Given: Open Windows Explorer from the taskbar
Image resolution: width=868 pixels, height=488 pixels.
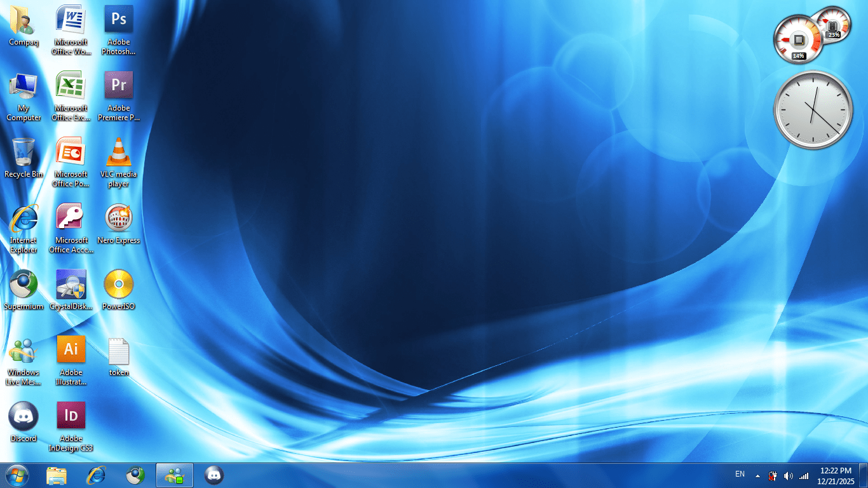Looking at the screenshot, I should click(x=57, y=475).
